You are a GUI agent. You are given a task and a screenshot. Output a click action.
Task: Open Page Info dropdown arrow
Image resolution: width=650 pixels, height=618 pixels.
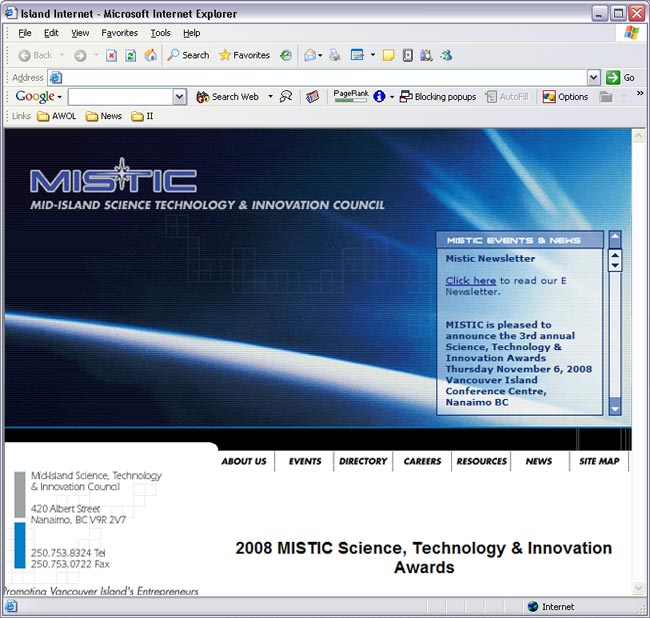[x=392, y=97]
